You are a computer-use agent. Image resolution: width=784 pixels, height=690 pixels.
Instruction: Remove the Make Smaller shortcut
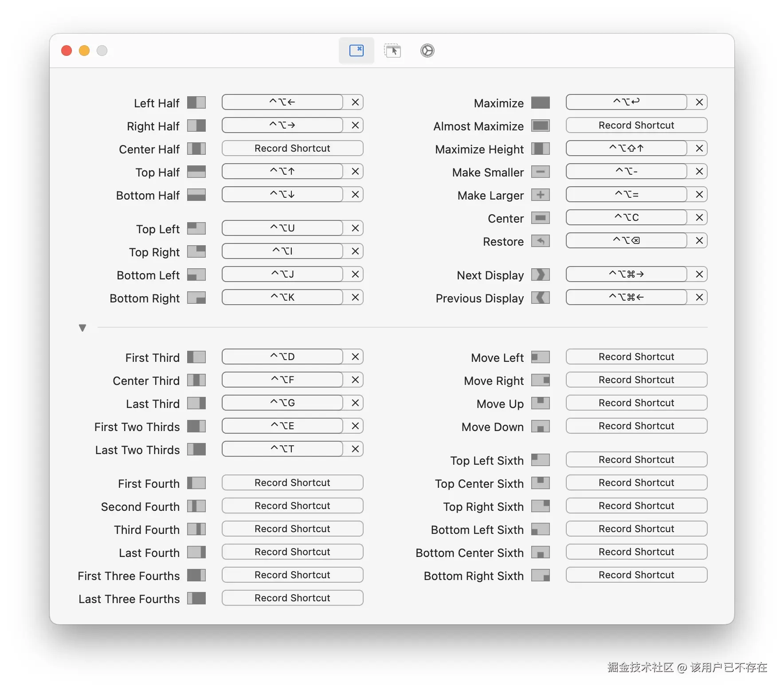699,171
